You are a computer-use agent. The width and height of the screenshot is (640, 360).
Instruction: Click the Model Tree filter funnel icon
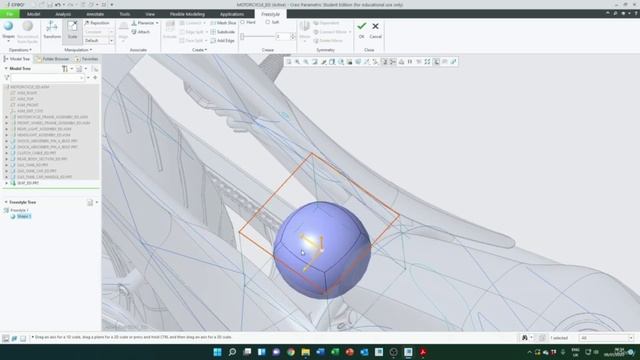7,78
